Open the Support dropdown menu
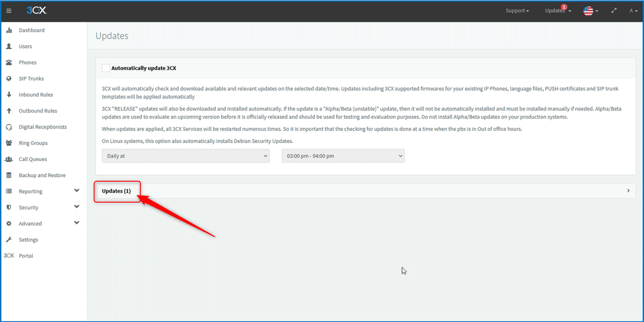Image resolution: width=644 pixels, height=322 pixels. tap(517, 11)
